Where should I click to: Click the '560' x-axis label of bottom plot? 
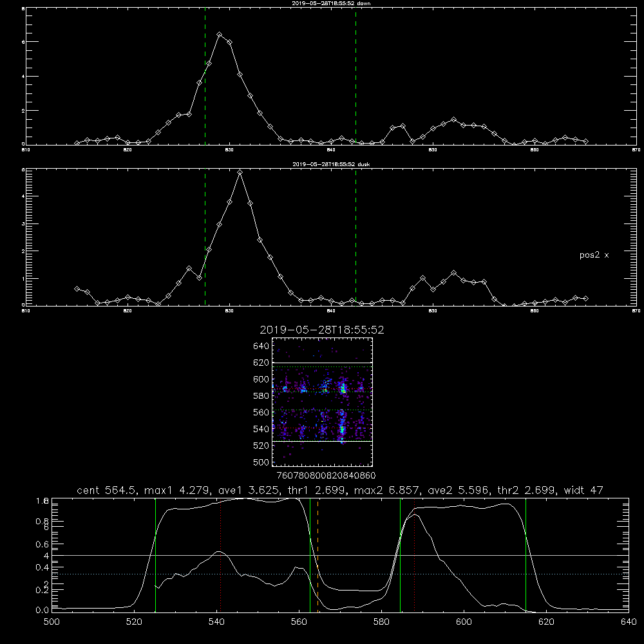pos(299,622)
